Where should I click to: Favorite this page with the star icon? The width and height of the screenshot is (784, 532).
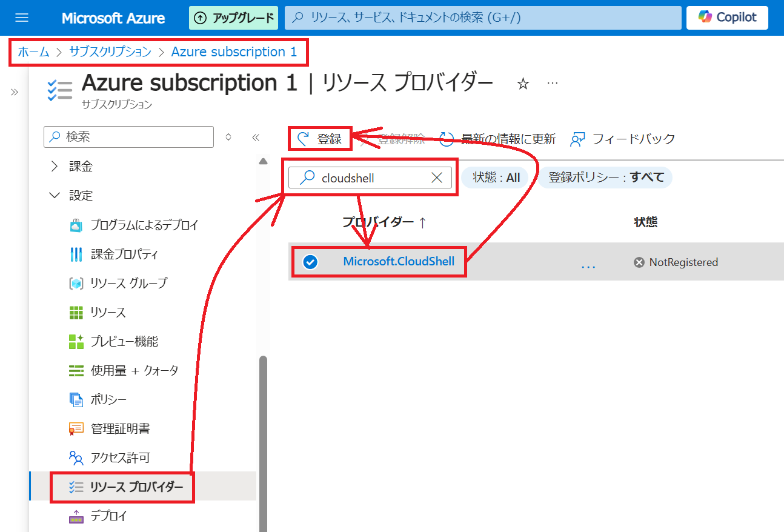[x=523, y=84]
